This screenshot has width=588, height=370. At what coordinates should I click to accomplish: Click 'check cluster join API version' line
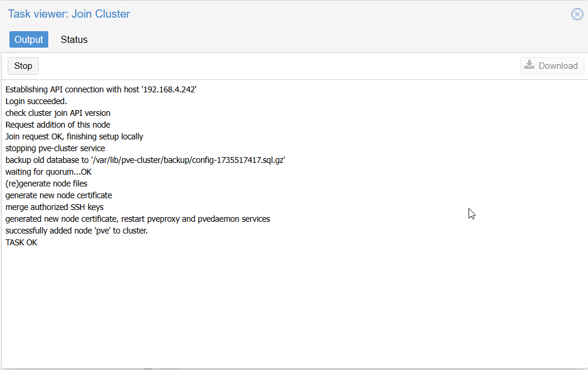58,113
